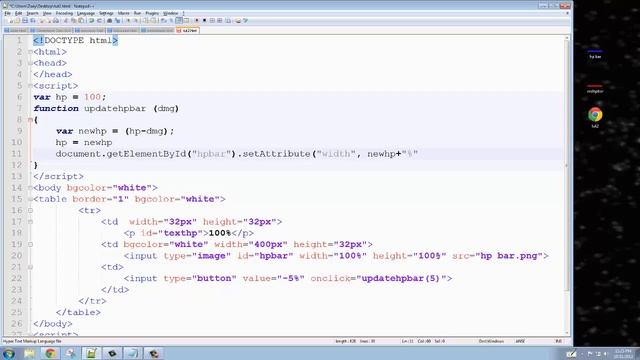
Task: Click the Save All toolbar icon
Action: tap(33, 20)
